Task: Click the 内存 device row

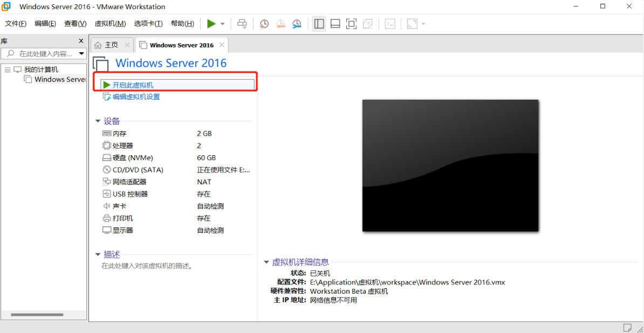Action: click(x=176, y=134)
